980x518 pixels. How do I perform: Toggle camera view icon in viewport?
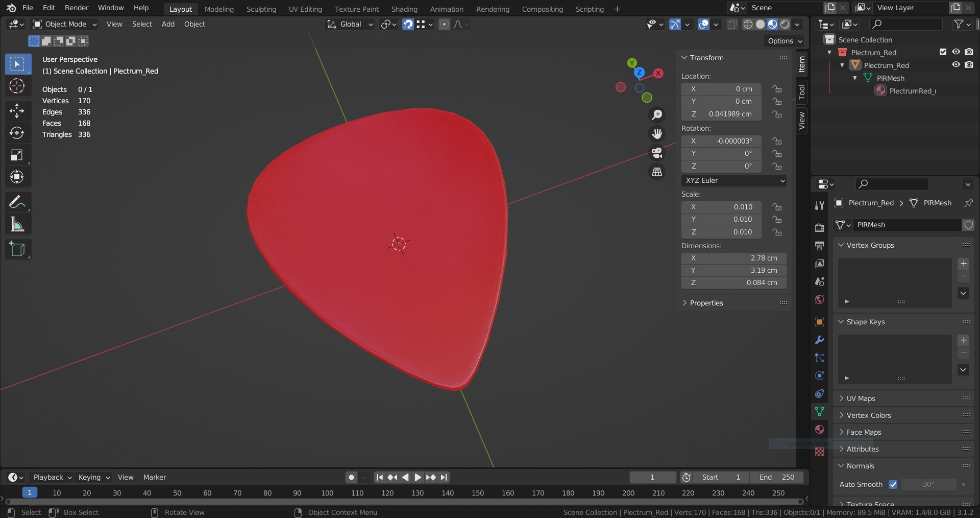[657, 153]
